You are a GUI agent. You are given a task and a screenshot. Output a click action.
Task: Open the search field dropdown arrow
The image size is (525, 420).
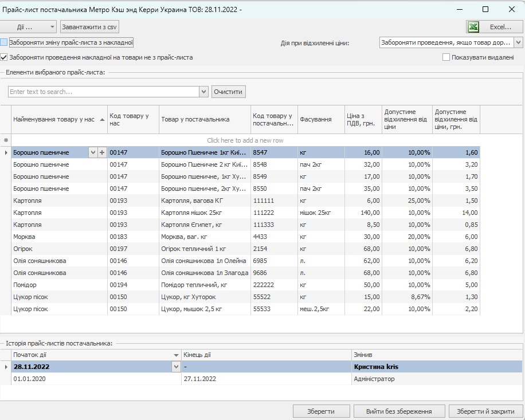point(203,92)
